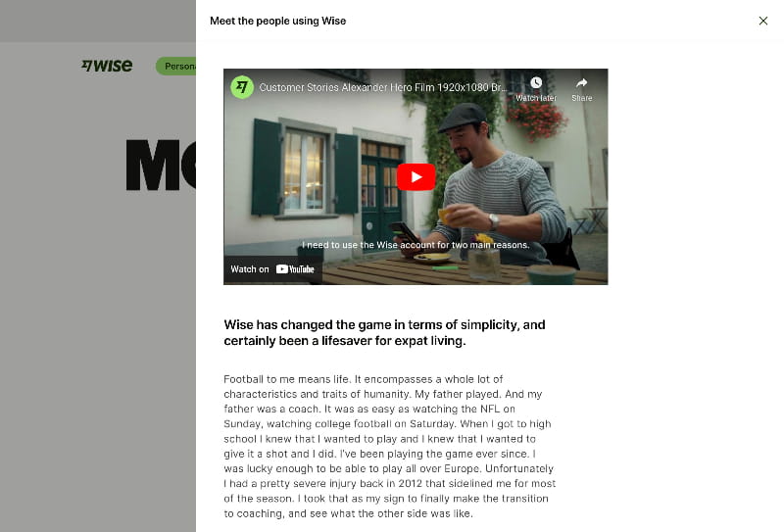Play the Alexander customer story video
Screen dimensions: 784x532
416,176
